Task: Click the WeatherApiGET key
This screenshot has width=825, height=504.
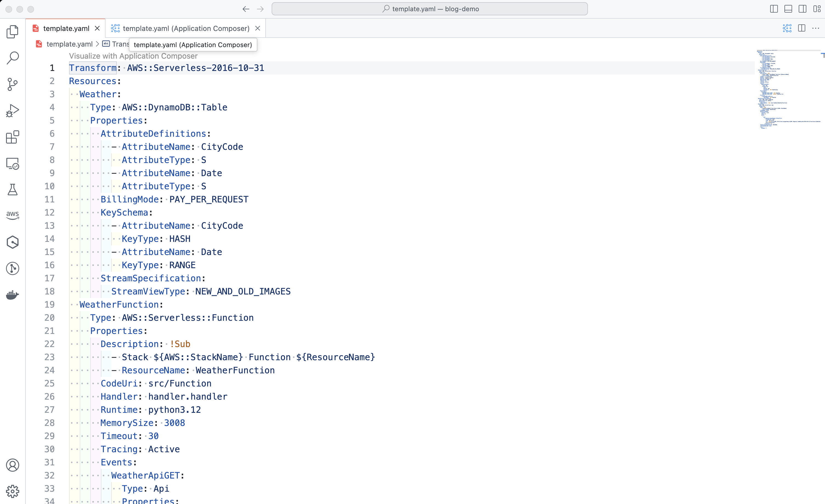Action: [x=146, y=476]
